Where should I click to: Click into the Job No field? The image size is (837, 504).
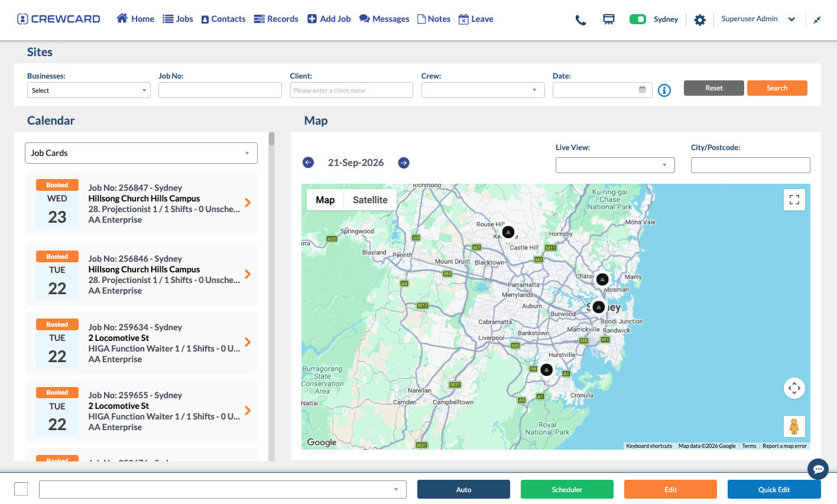[x=220, y=90]
